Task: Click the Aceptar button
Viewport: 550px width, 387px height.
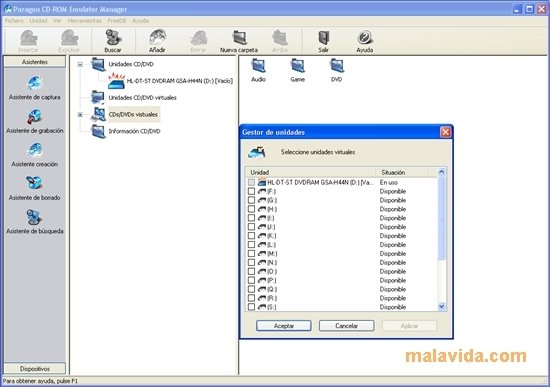Action: point(284,326)
